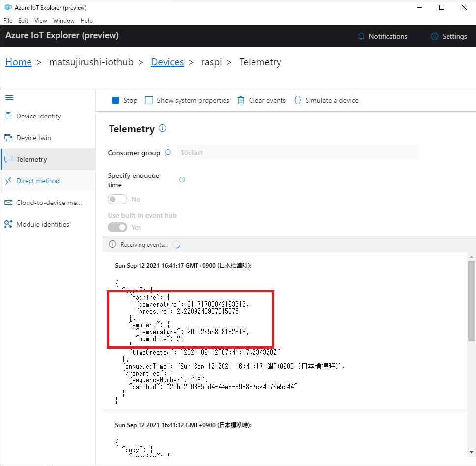Click the hamburger menu collapse icon
Screen dimensions: 476x466
tap(9, 97)
